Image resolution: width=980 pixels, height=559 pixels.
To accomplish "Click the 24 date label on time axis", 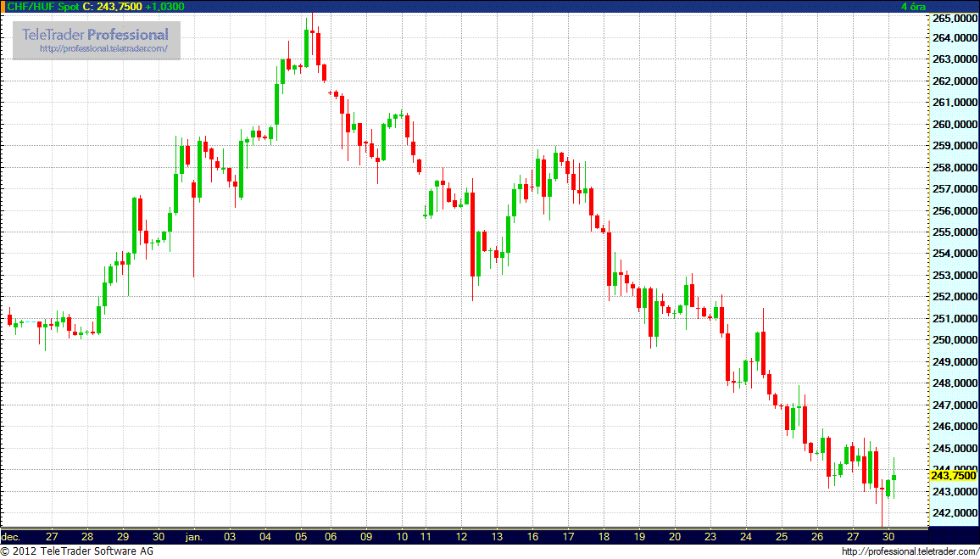I will tap(746, 536).
